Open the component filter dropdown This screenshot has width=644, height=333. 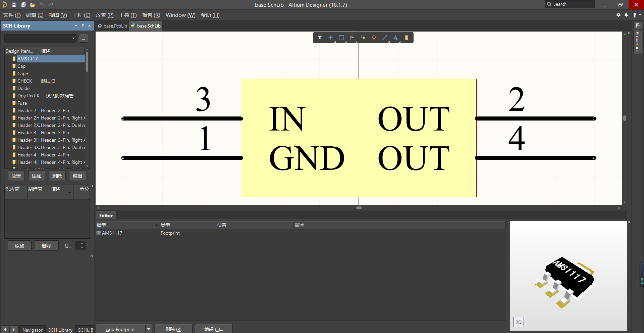coord(73,38)
